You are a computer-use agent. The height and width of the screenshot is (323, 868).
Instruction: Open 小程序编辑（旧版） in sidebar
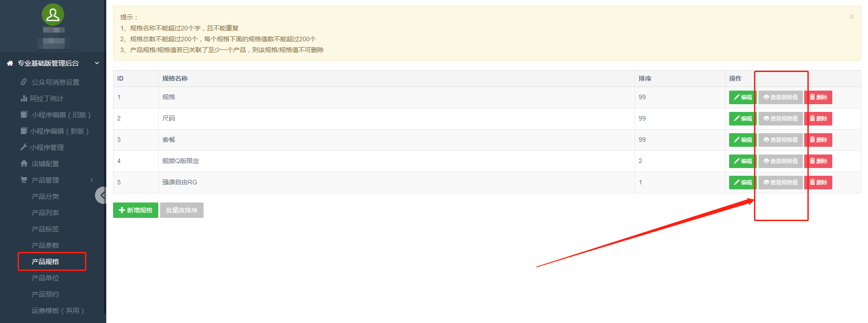(x=61, y=115)
